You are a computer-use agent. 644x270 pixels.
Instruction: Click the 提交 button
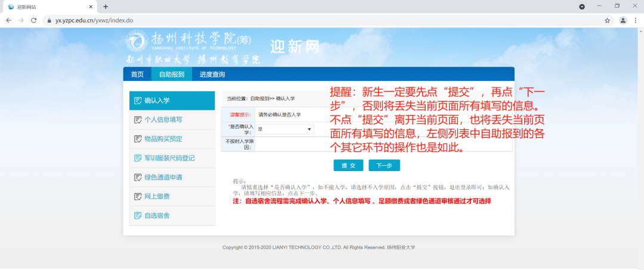348,165
